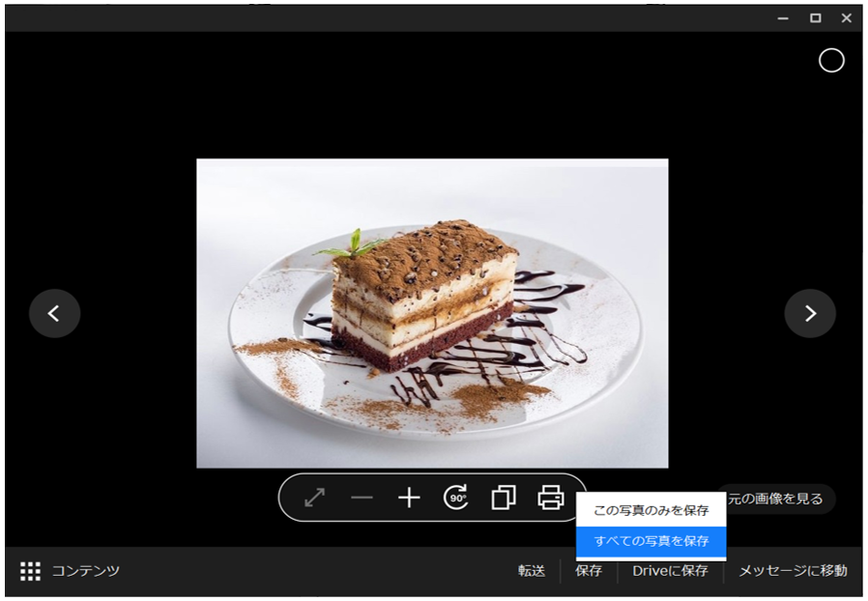The width and height of the screenshot is (868, 601).
Task: Print the photo using printer icon
Action: (551, 498)
